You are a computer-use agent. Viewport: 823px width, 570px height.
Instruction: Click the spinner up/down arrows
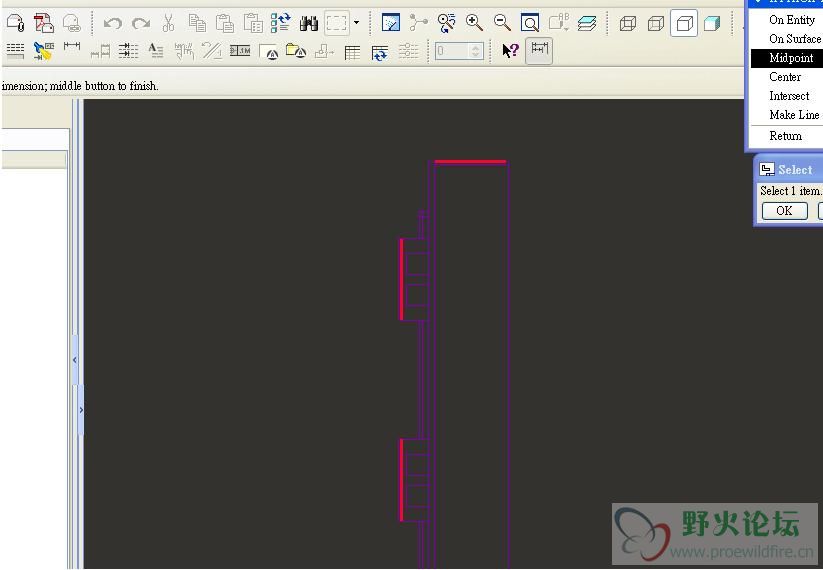pos(476,51)
